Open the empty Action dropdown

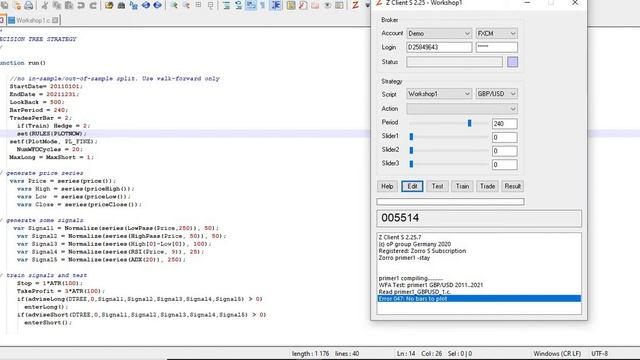462,109
